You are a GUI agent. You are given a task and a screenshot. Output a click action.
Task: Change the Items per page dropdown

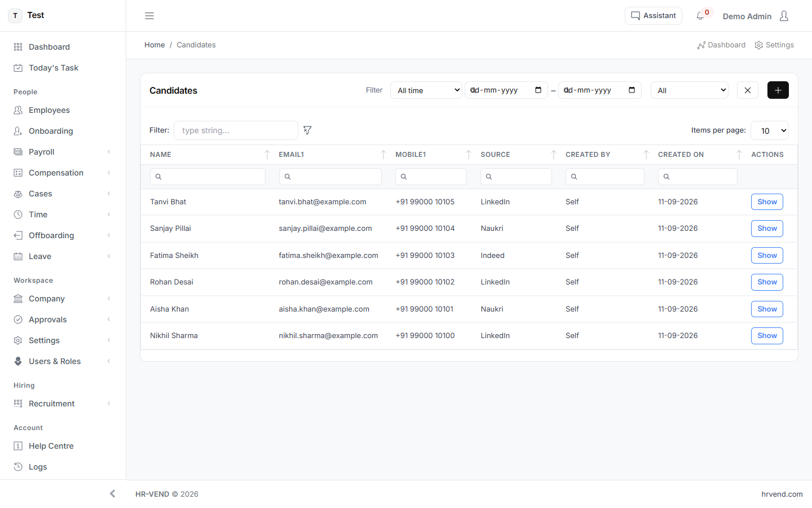(770, 130)
